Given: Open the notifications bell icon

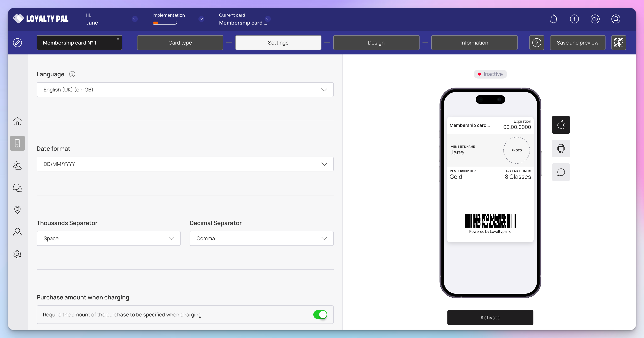Looking at the screenshot, I should [554, 19].
